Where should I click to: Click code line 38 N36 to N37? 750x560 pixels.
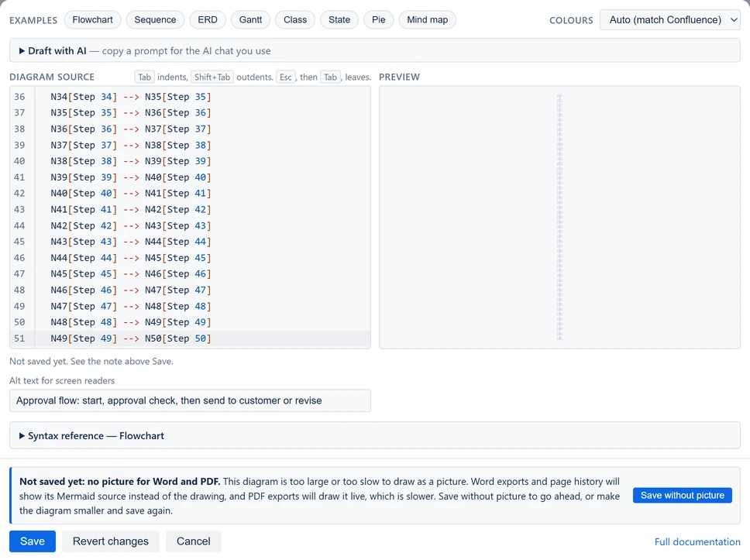point(131,129)
